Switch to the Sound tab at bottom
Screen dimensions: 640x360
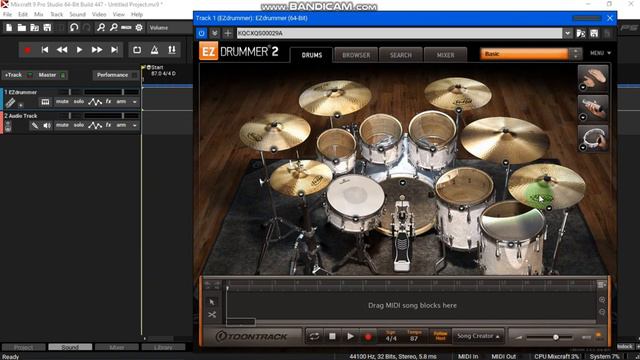[70, 347]
